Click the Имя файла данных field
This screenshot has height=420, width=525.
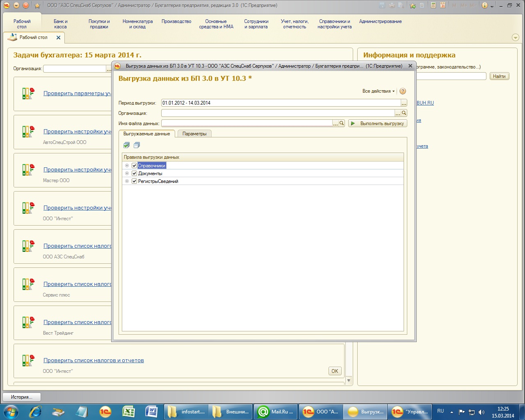pyautogui.click(x=247, y=123)
